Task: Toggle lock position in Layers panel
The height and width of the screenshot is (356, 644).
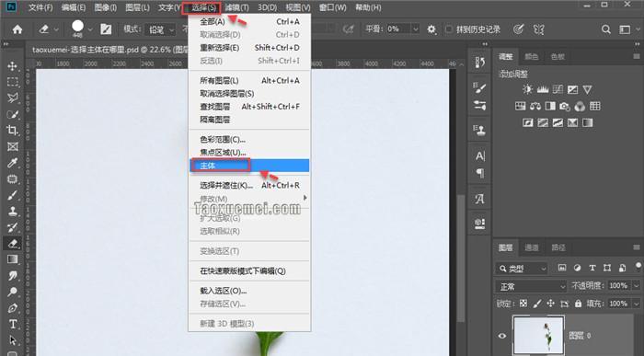Action: (551, 304)
